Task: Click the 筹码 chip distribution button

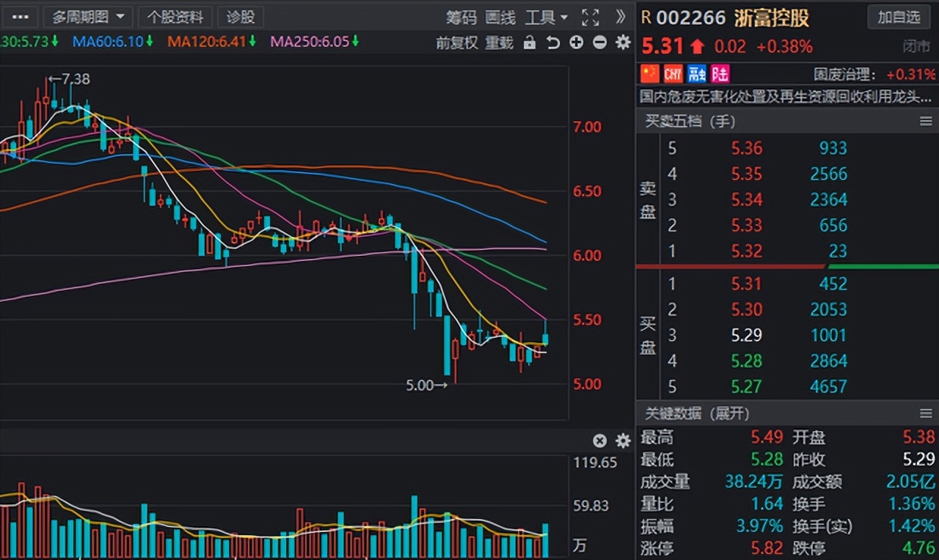Action: point(461,17)
